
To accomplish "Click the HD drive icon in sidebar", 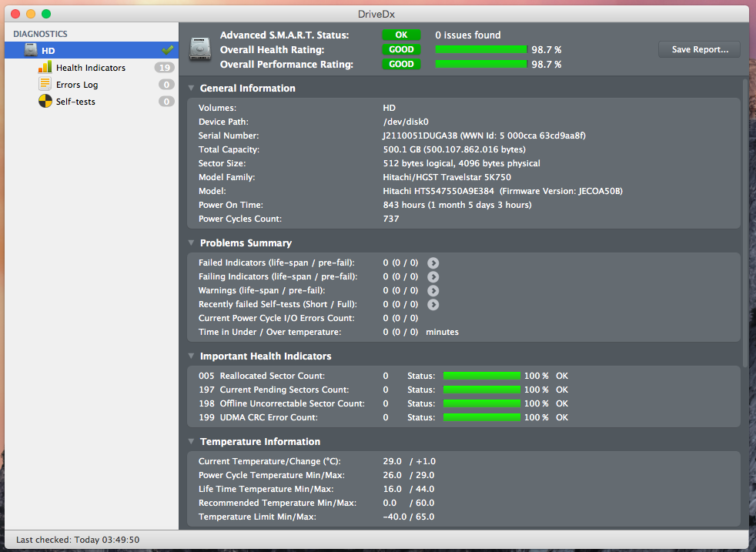I will pos(31,50).
